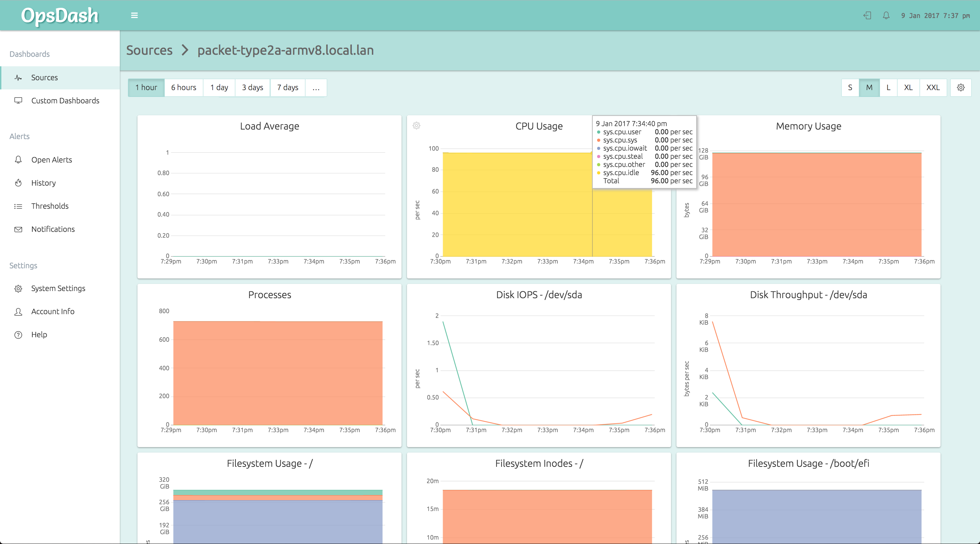
Task: Click the Alerts section heading
Action: [x=19, y=136]
